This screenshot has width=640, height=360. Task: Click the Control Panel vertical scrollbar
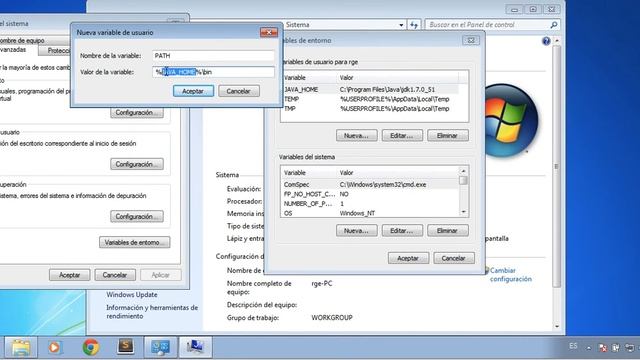pos(556,167)
